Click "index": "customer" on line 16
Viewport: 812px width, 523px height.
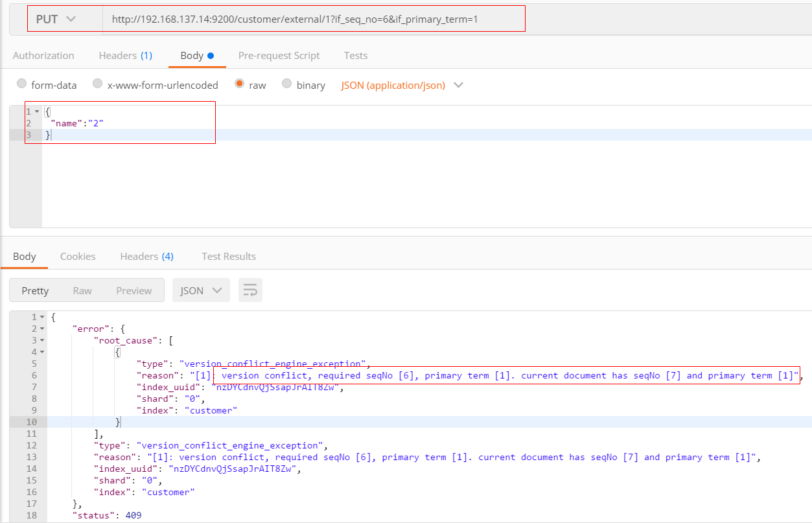pyautogui.click(x=145, y=492)
